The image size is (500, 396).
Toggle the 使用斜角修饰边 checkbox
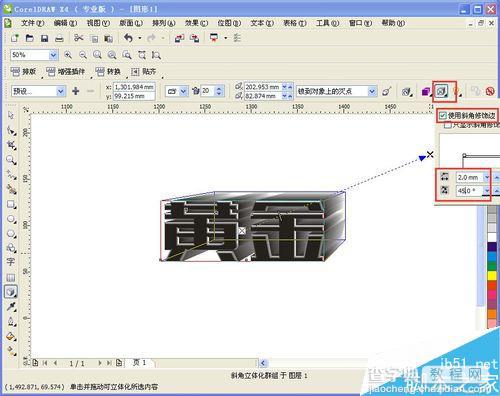pyautogui.click(x=443, y=116)
